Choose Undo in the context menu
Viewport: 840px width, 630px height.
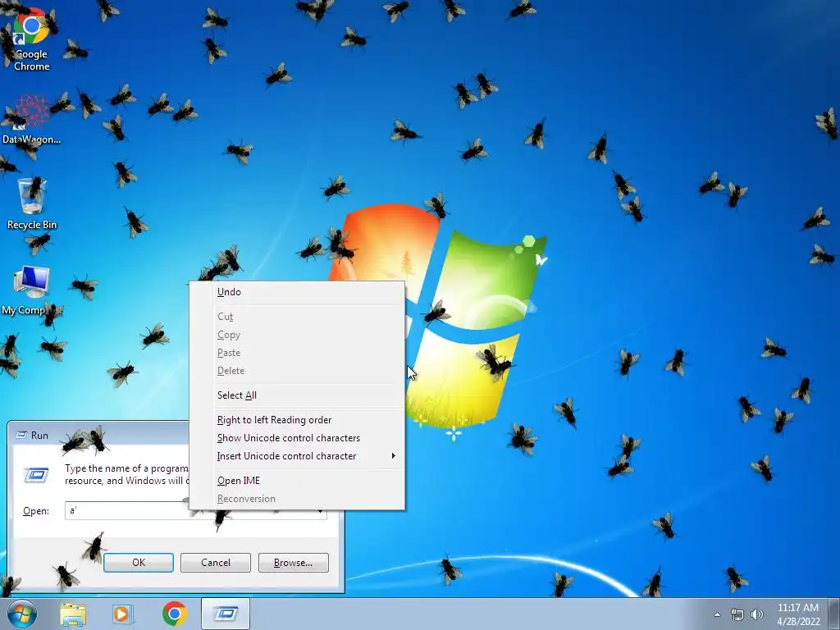[297, 292]
